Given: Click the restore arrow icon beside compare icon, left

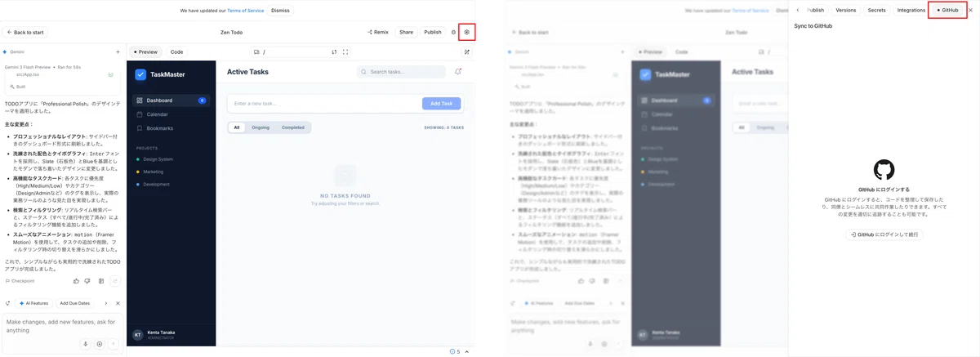Looking at the screenshot, I should pos(114,281).
